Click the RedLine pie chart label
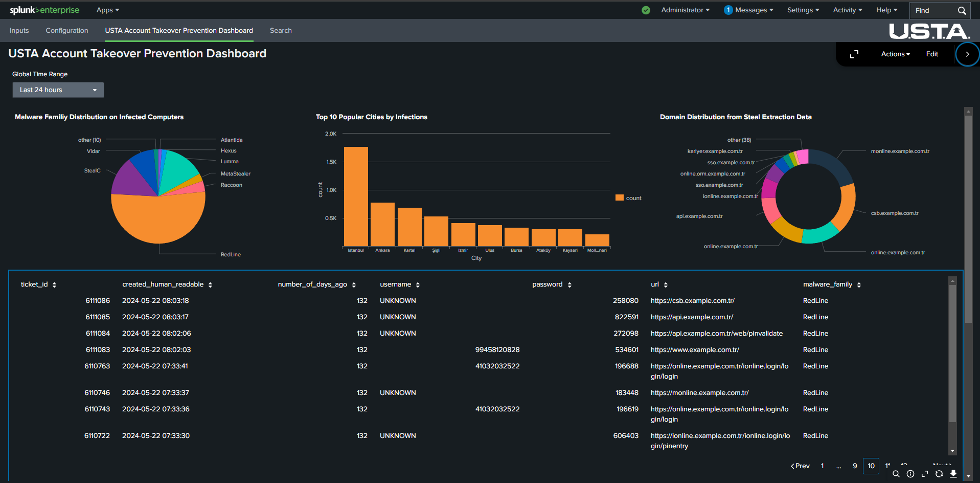 tap(231, 254)
